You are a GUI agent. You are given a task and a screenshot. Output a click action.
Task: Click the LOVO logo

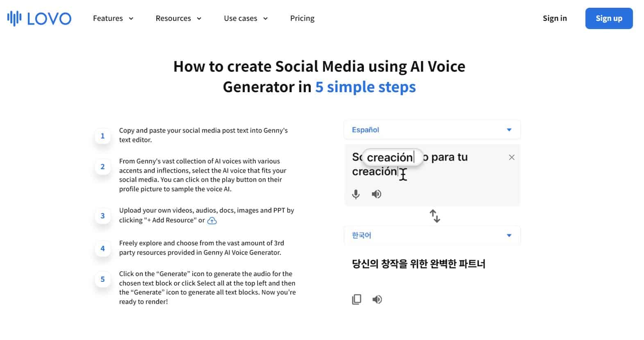point(39,18)
